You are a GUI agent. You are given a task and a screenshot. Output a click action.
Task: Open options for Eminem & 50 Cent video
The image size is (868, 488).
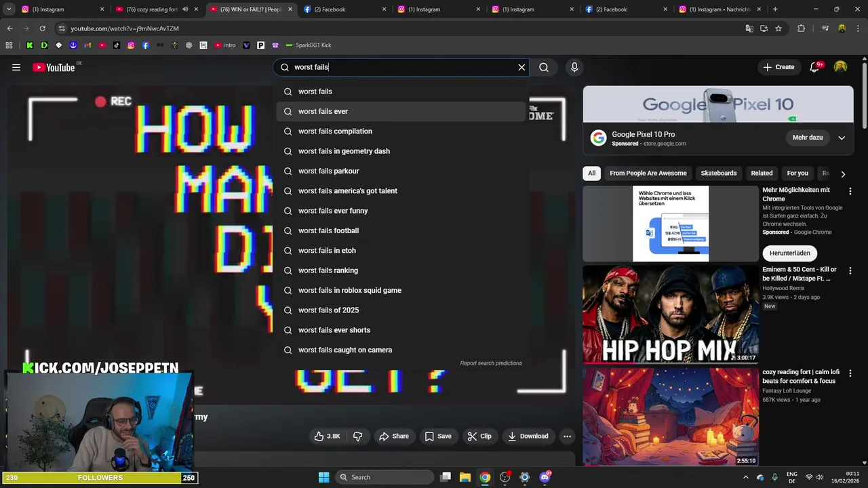pos(850,270)
